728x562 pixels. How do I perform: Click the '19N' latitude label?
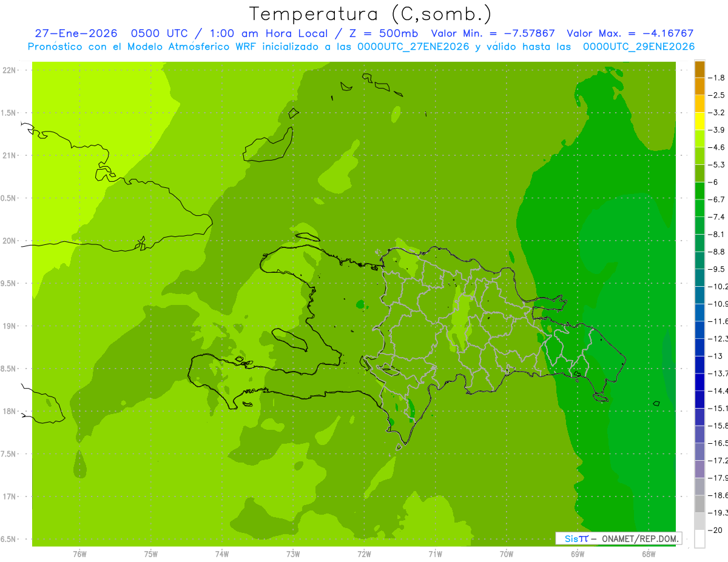9,326
